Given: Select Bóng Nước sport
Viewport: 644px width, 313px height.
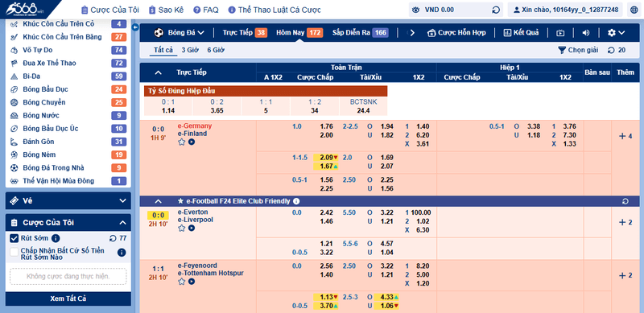Looking at the screenshot, I should (x=68, y=115).
